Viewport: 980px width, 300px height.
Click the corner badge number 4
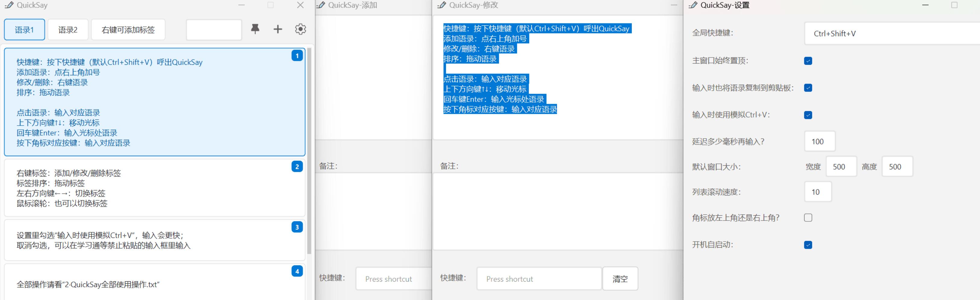coord(297,271)
